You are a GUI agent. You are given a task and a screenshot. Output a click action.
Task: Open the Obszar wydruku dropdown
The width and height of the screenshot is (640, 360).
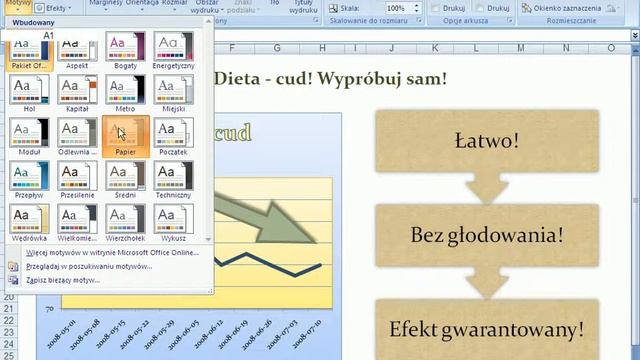207,6
